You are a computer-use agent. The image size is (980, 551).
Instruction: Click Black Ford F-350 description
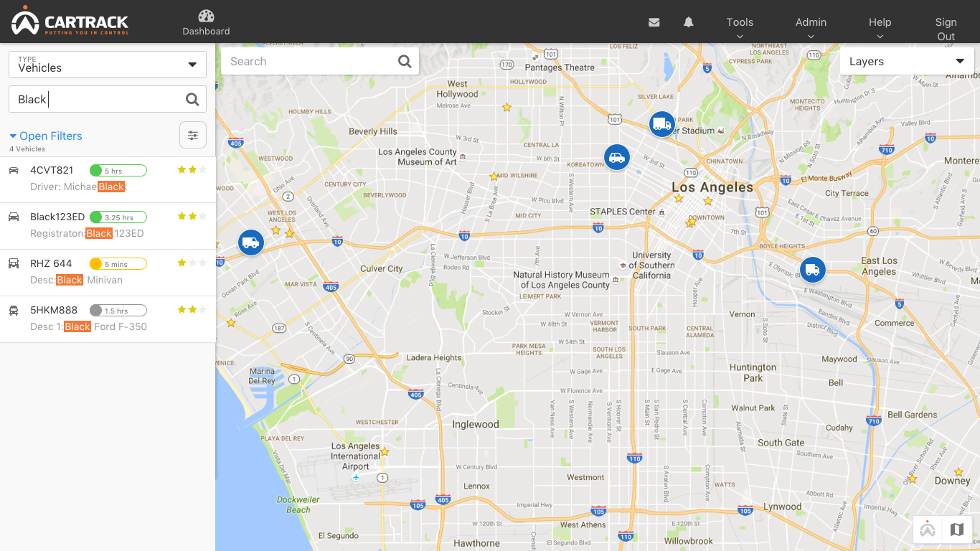click(x=88, y=326)
